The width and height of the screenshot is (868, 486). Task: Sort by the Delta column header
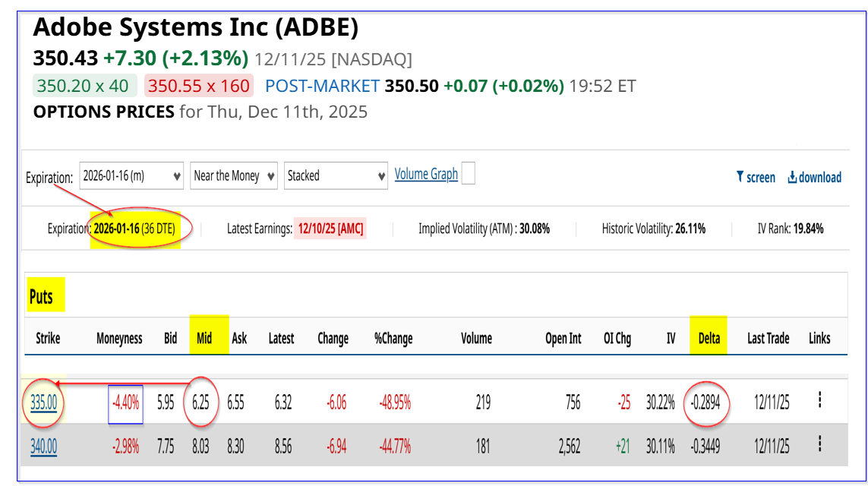tap(709, 338)
